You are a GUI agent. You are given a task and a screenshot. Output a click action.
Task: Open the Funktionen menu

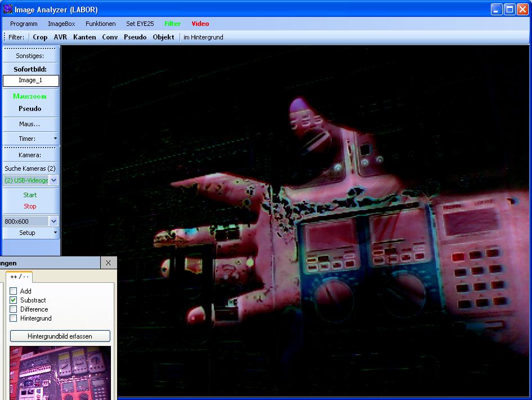[x=101, y=24]
